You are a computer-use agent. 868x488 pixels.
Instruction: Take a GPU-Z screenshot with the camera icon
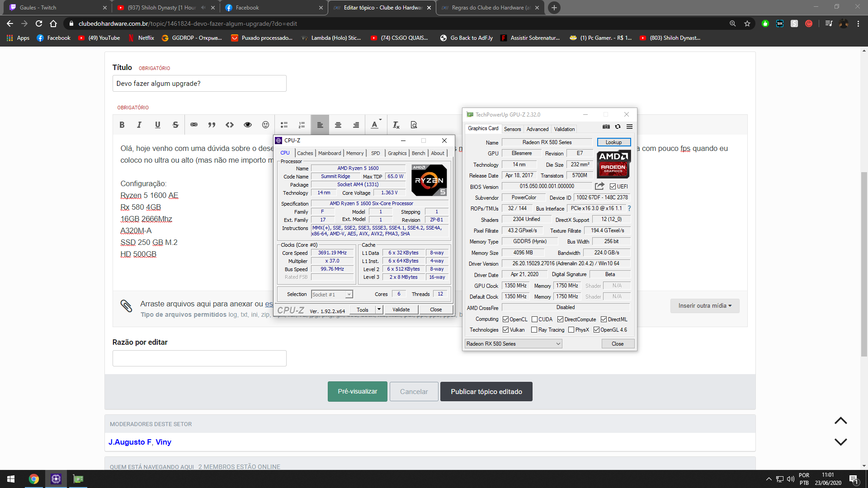point(606,127)
